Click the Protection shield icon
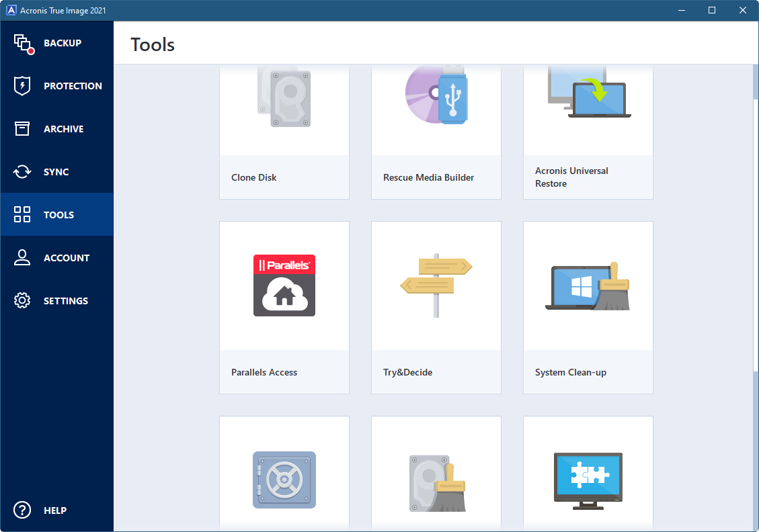Screen dimensions: 759x532 (22, 86)
